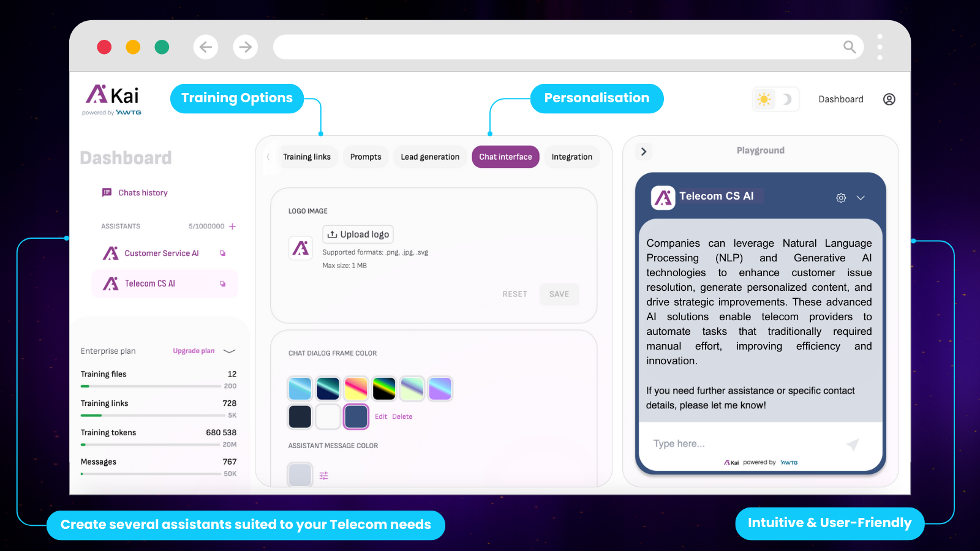Open chat widget settings gear icon
The width and height of the screenshot is (980, 551).
pos(841,198)
